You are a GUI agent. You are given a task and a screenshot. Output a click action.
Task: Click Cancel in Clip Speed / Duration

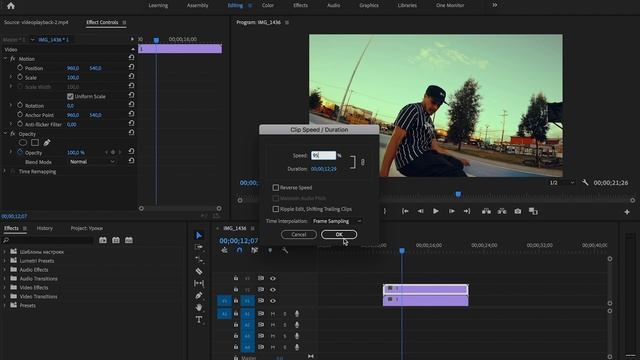(298, 234)
